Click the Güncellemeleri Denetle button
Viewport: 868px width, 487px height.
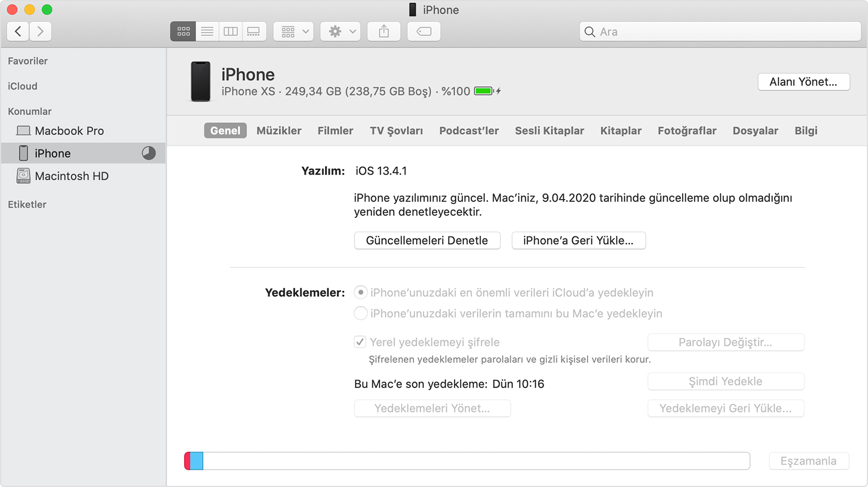click(x=427, y=240)
